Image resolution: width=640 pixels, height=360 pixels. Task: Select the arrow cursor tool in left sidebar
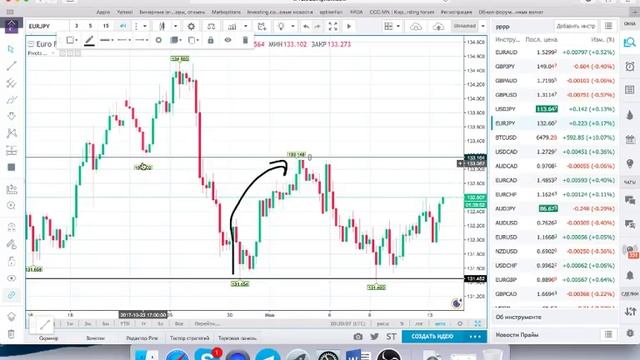tap(11, 49)
